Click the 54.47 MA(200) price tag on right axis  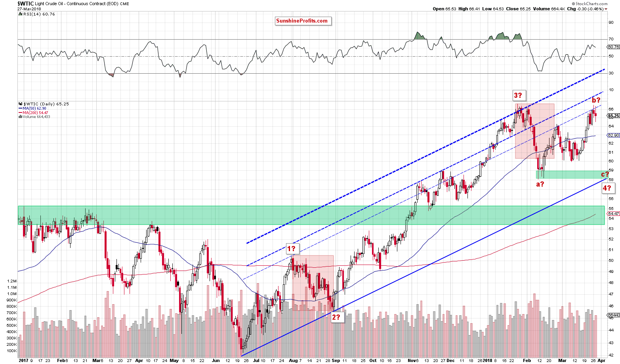613,213
